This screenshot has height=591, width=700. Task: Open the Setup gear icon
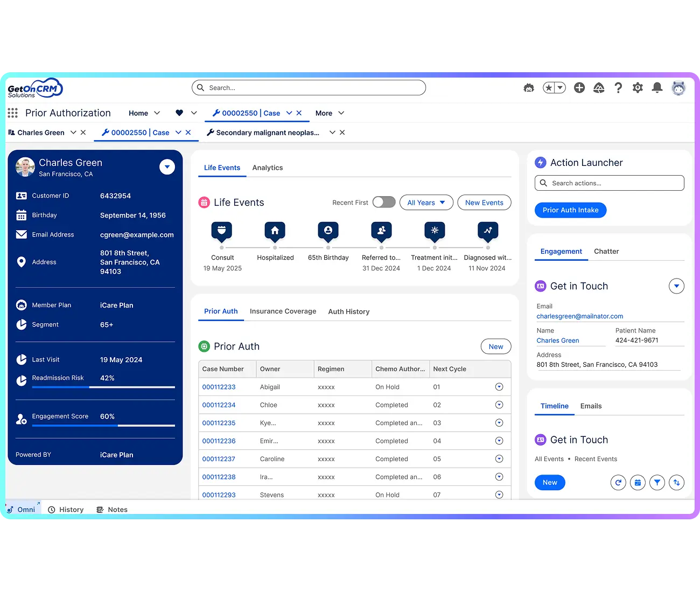click(638, 87)
